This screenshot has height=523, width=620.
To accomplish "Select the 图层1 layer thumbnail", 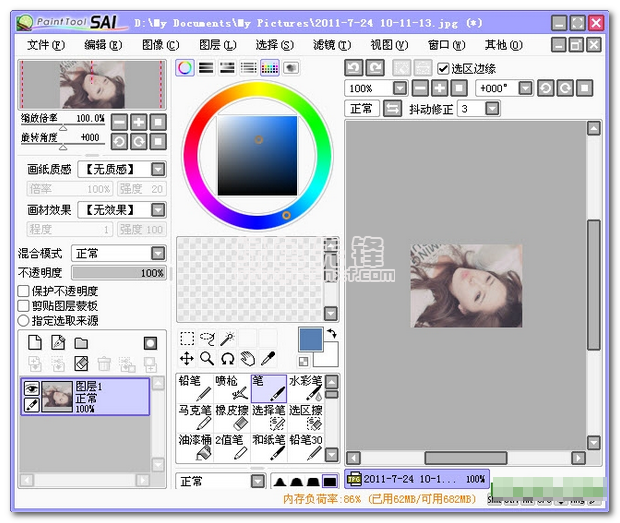I will pos(57,396).
